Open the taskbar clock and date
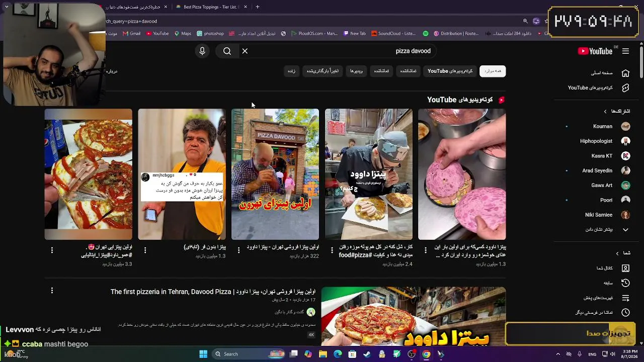The height and width of the screenshot is (362, 644). point(630,354)
